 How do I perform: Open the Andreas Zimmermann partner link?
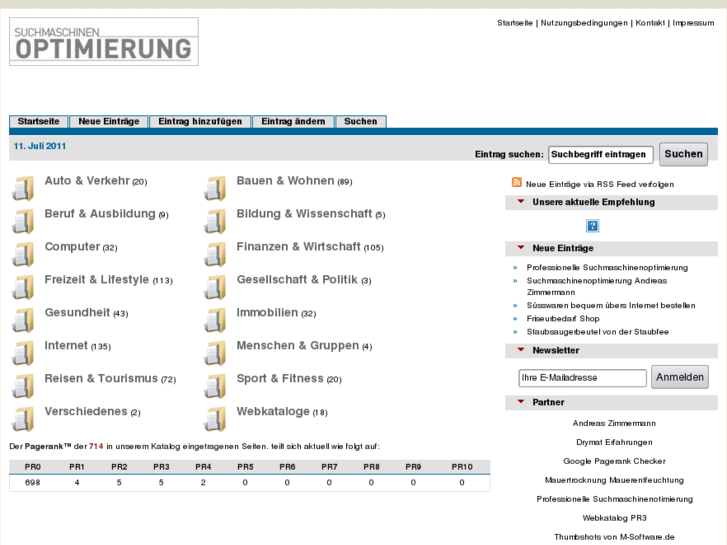click(614, 423)
